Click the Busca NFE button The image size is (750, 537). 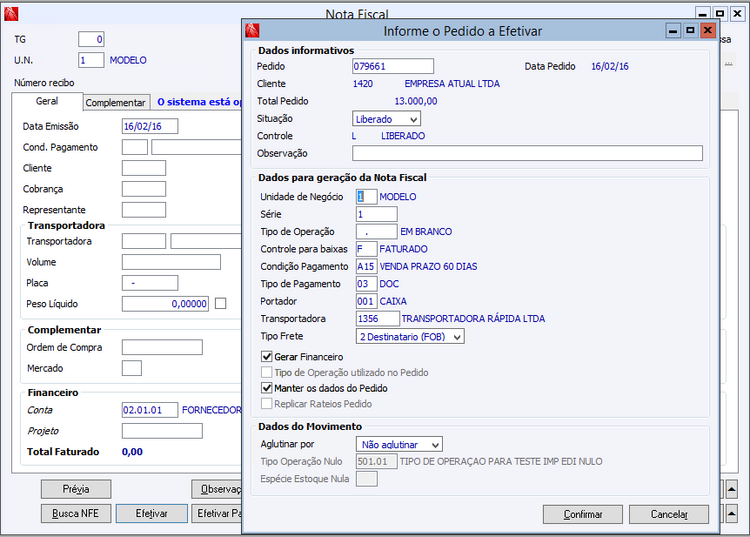(76, 514)
